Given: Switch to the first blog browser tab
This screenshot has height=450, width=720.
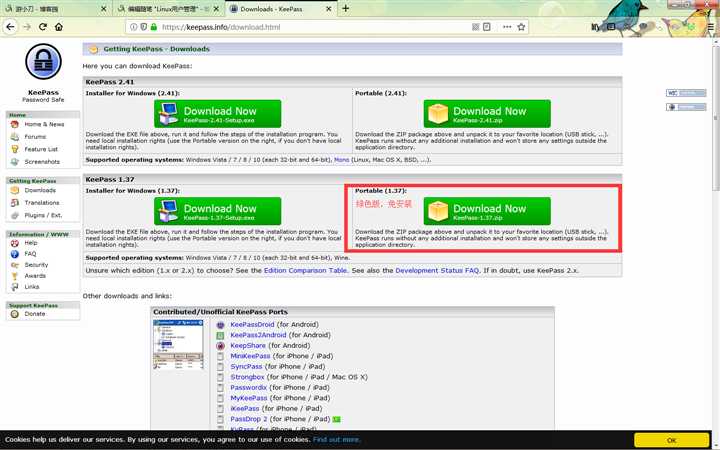Looking at the screenshot, I should (x=55, y=9).
